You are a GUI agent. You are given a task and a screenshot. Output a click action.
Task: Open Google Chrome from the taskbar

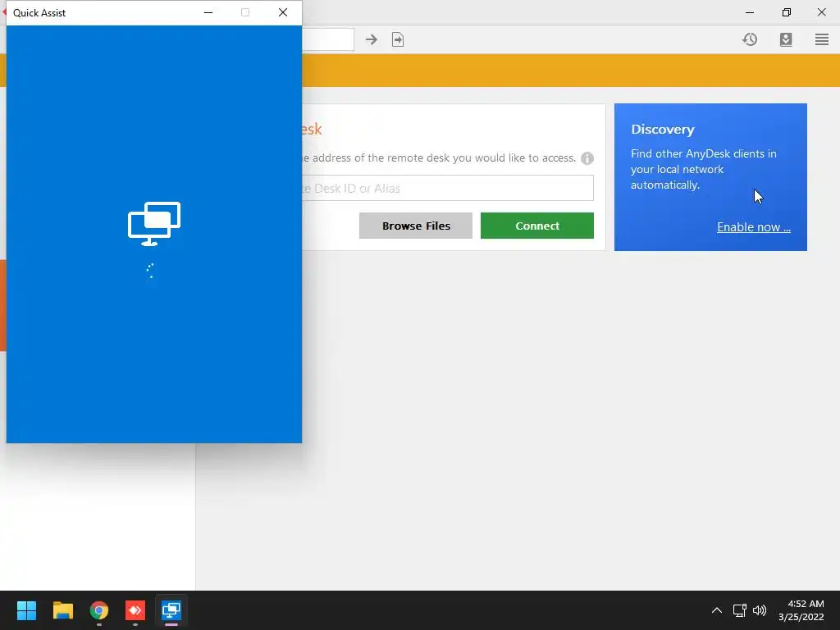click(x=99, y=610)
